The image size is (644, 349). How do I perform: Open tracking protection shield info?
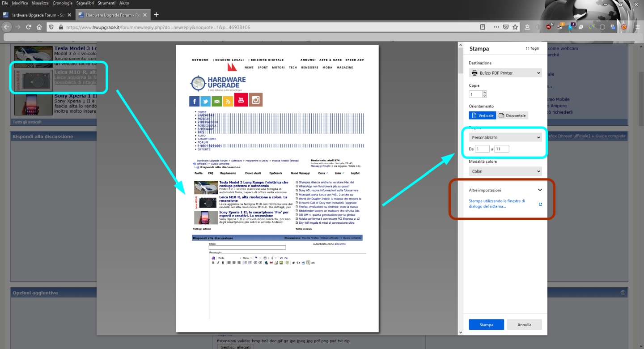(51, 27)
